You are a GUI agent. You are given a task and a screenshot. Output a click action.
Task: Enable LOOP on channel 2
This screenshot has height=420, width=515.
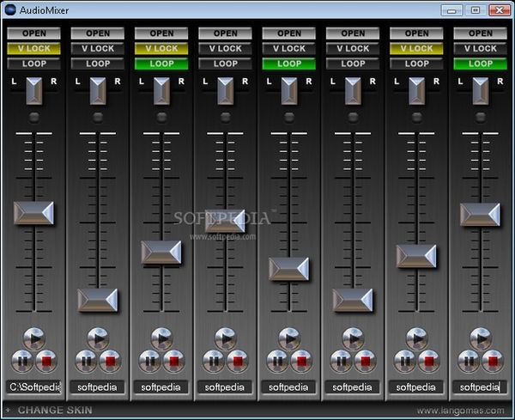click(x=98, y=64)
